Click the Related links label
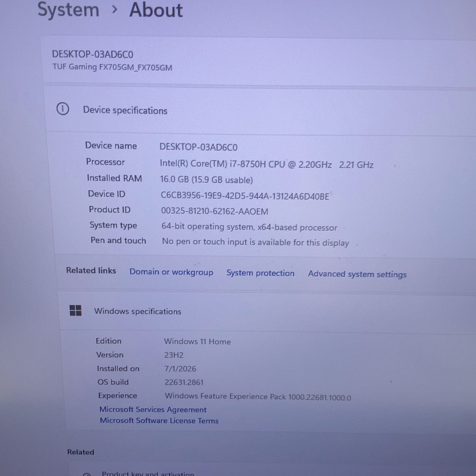476x476 pixels. 91,271
